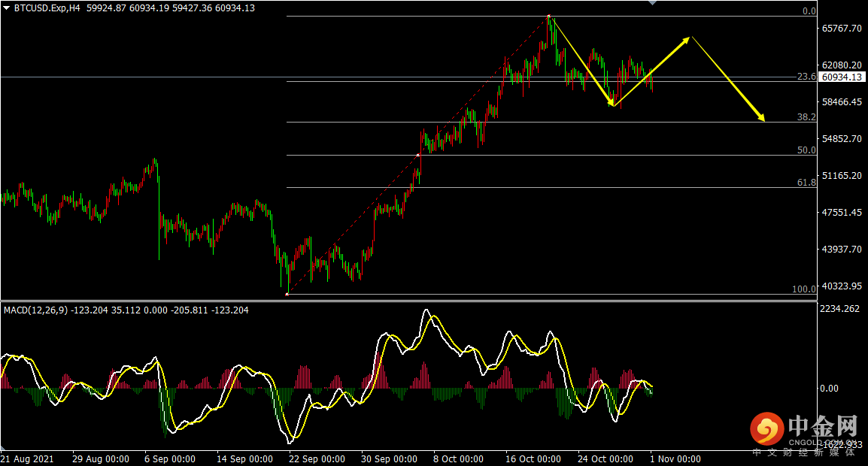Click the 65767.70 price axis value
The width and height of the screenshot is (868, 466).
(x=842, y=29)
